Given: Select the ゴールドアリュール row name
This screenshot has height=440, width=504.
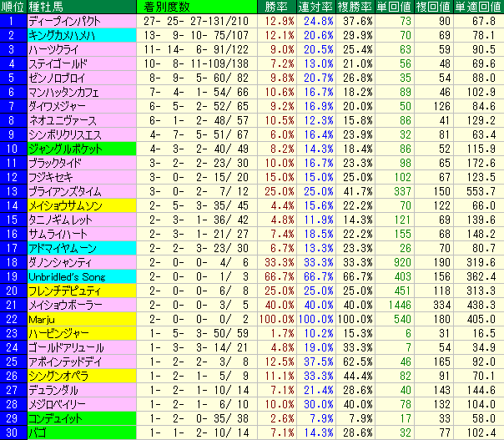Looking at the screenshot, I should (x=66, y=347).
